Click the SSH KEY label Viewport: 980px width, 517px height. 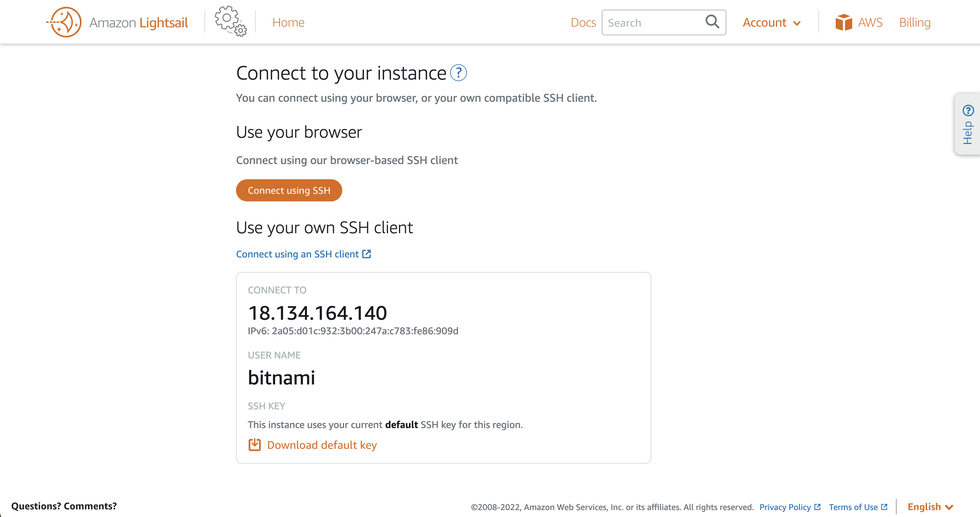[x=266, y=406]
